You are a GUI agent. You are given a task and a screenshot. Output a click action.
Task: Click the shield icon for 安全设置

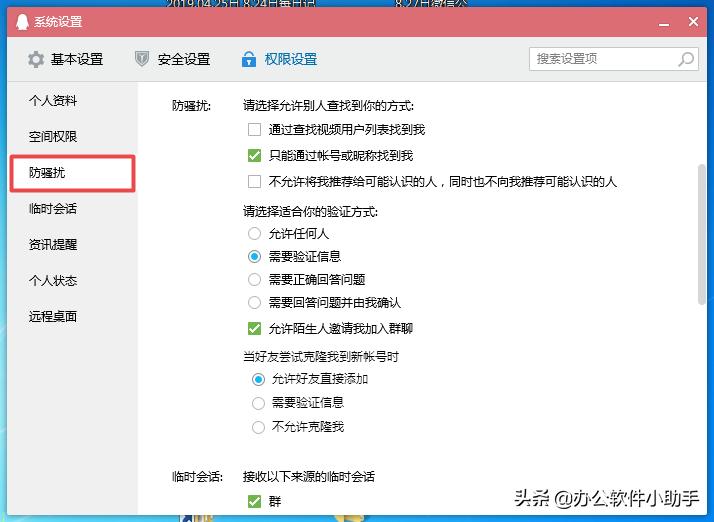pos(142,60)
